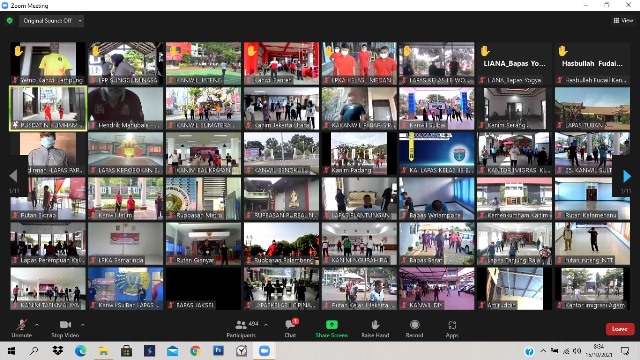Open the View layout menu
The image size is (640, 360).
point(623,20)
